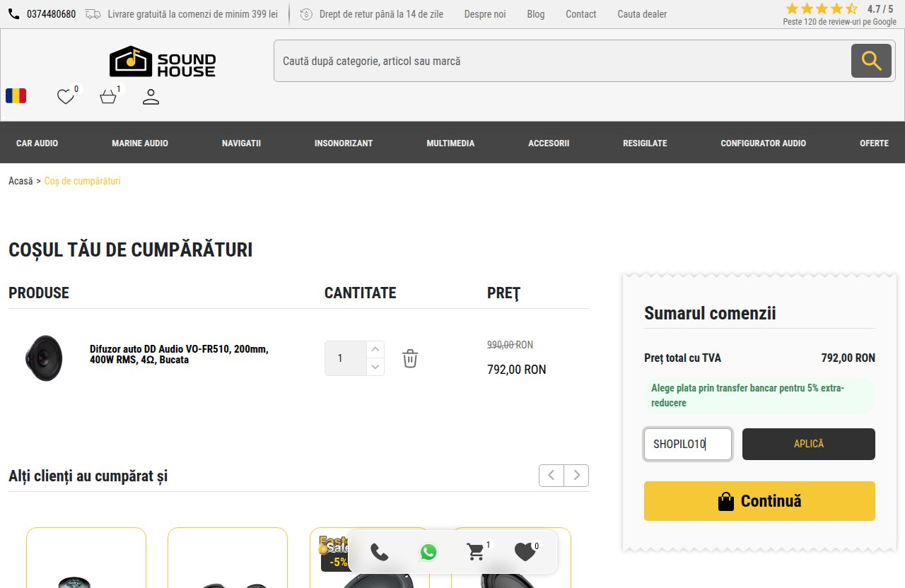Delete DD Audio speaker with trash icon

(x=410, y=358)
